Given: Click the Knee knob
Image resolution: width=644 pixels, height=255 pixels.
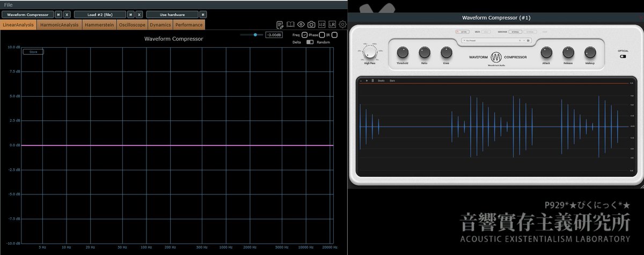Looking at the screenshot, I should 447,52.
